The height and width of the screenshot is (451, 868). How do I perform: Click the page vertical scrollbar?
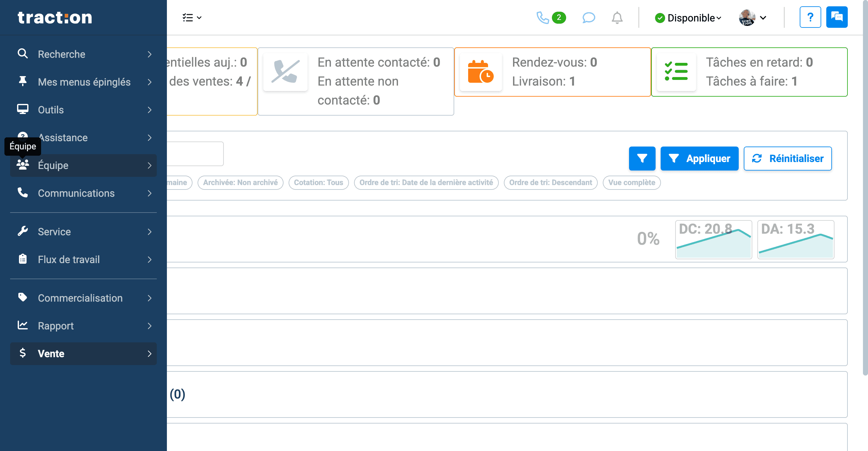(865, 189)
